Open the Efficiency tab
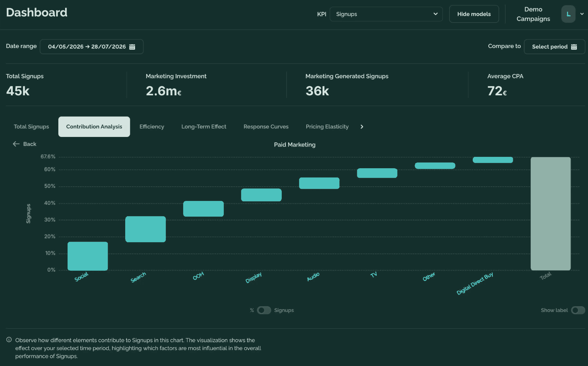Image resolution: width=588 pixels, height=366 pixels. coord(152,127)
